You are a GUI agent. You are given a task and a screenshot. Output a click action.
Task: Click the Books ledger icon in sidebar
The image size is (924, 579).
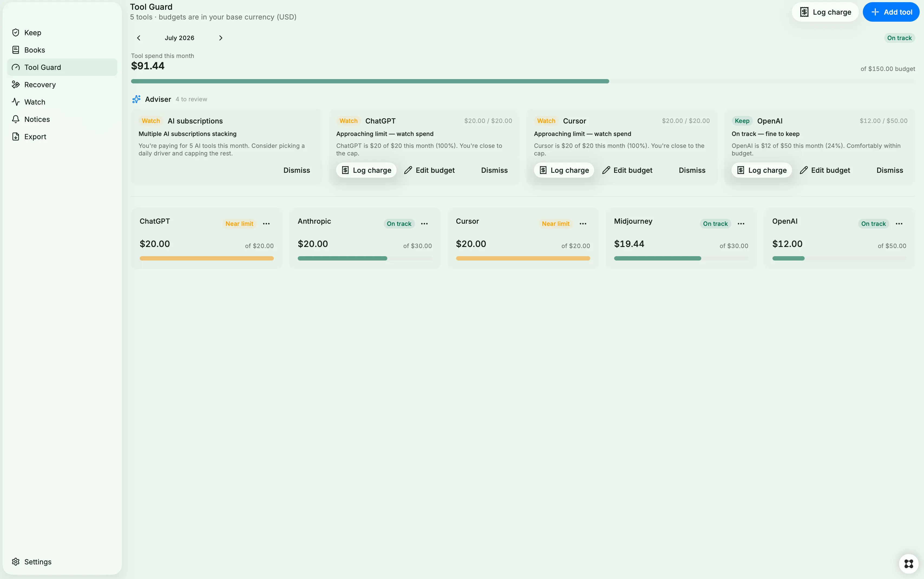coord(16,50)
